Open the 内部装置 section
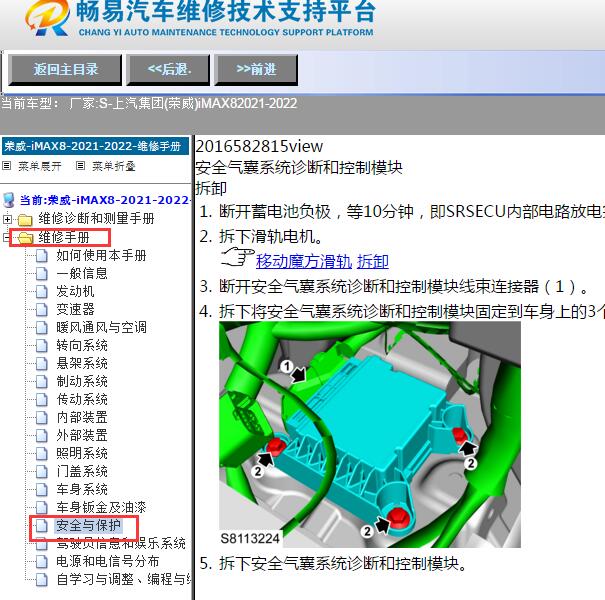 click(x=81, y=417)
